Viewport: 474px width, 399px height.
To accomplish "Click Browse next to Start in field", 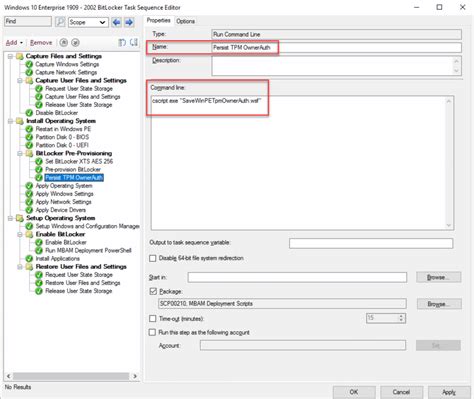I will coord(438,277).
